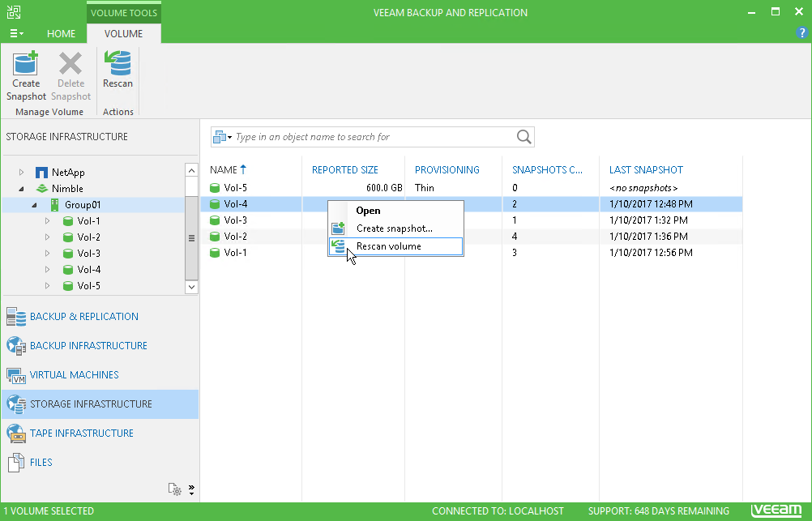Click Vol-4 list row volume icon
The image size is (812, 521).
(x=215, y=204)
